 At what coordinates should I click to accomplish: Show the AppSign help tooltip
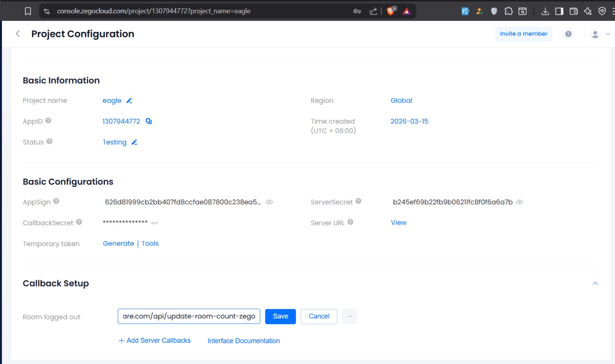coord(56,201)
